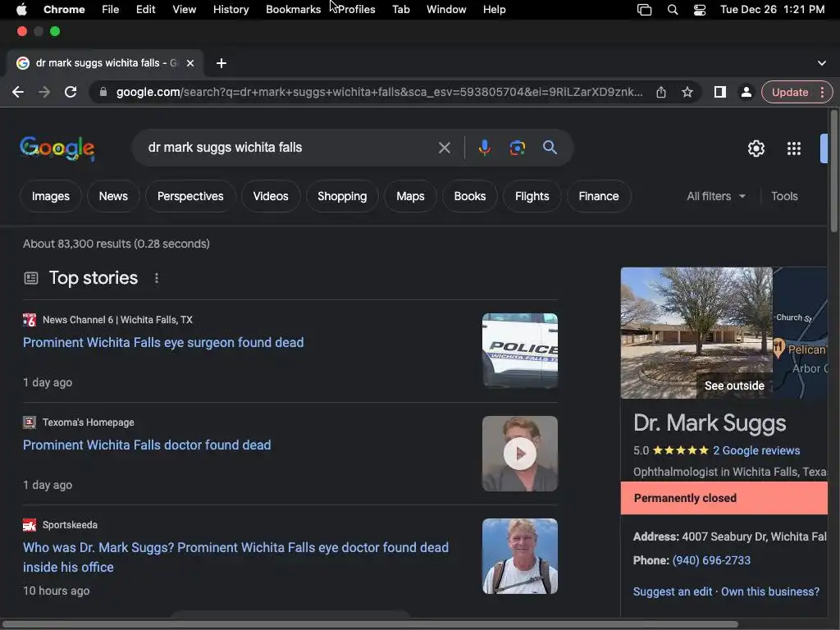Open the Bookmarks menu
840x630 pixels.
click(x=293, y=10)
